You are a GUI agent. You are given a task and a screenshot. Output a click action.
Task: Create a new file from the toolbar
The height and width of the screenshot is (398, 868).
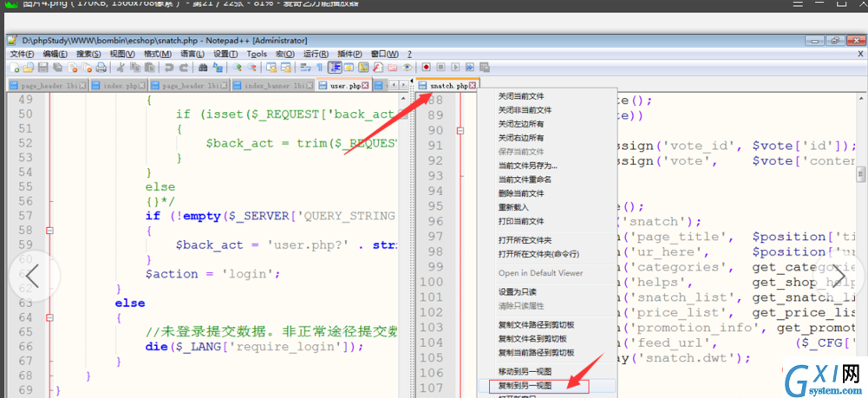point(15,68)
